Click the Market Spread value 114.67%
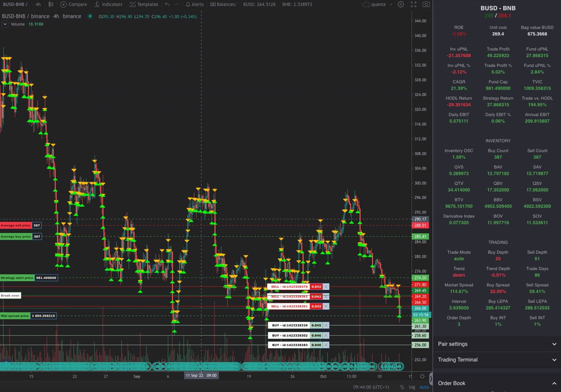 [x=459, y=291]
